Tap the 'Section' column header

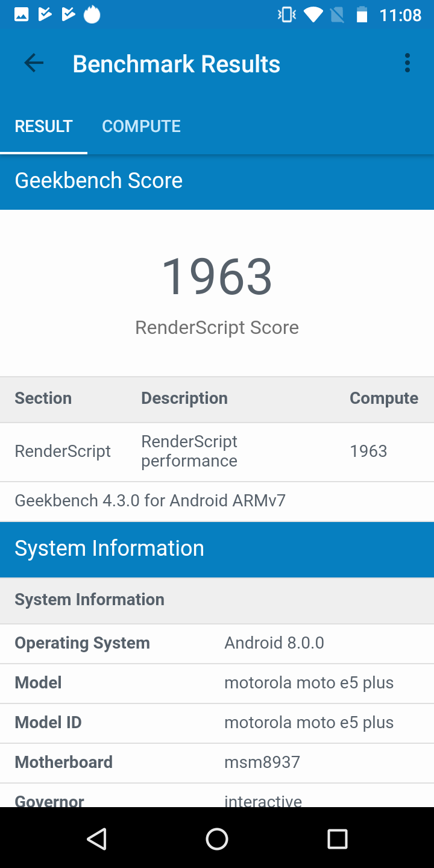click(x=43, y=398)
